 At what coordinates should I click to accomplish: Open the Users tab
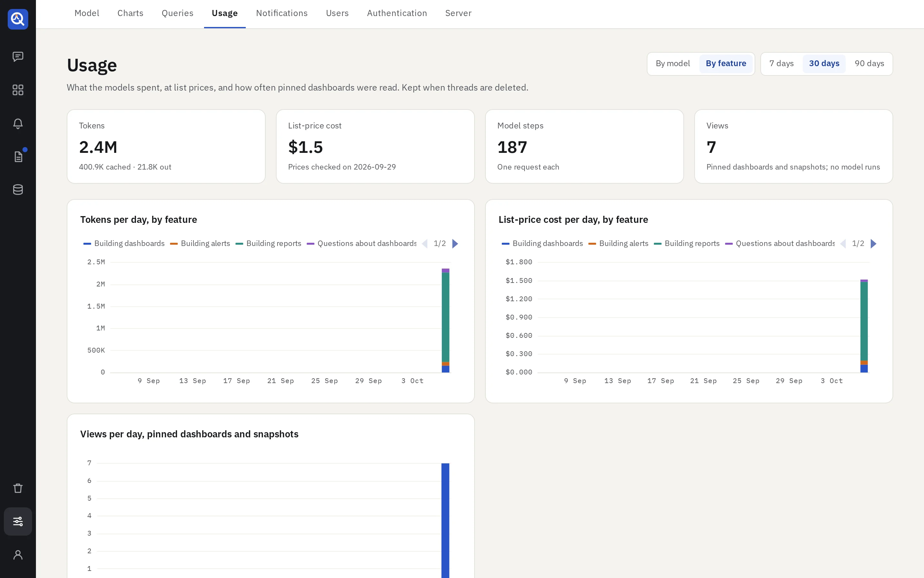click(337, 13)
